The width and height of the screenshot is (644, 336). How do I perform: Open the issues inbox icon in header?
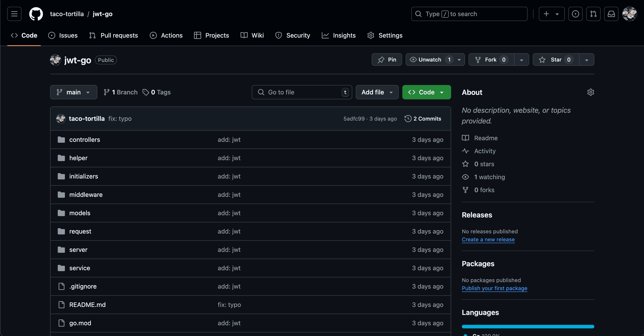tap(575, 14)
